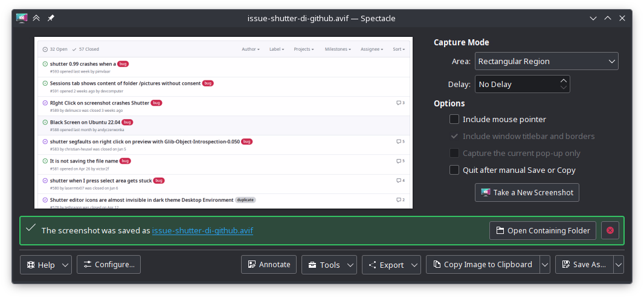Click the screenshot preview thumbnail
This screenshot has width=644, height=298.
(x=224, y=123)
